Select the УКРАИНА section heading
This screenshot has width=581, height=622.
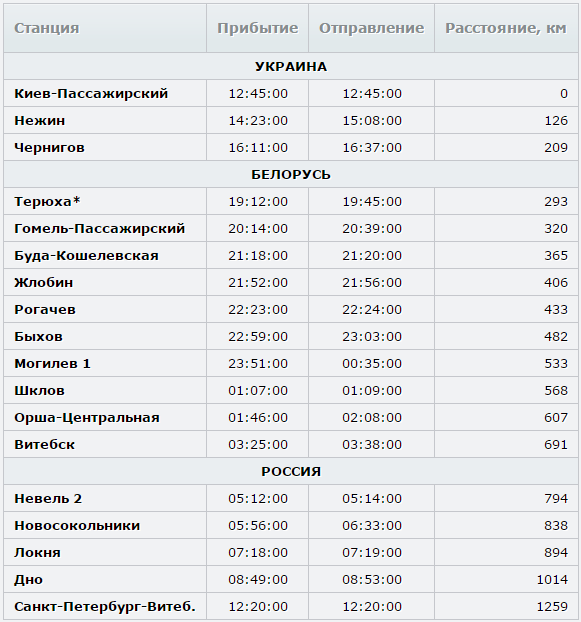[x=291, y=66]
